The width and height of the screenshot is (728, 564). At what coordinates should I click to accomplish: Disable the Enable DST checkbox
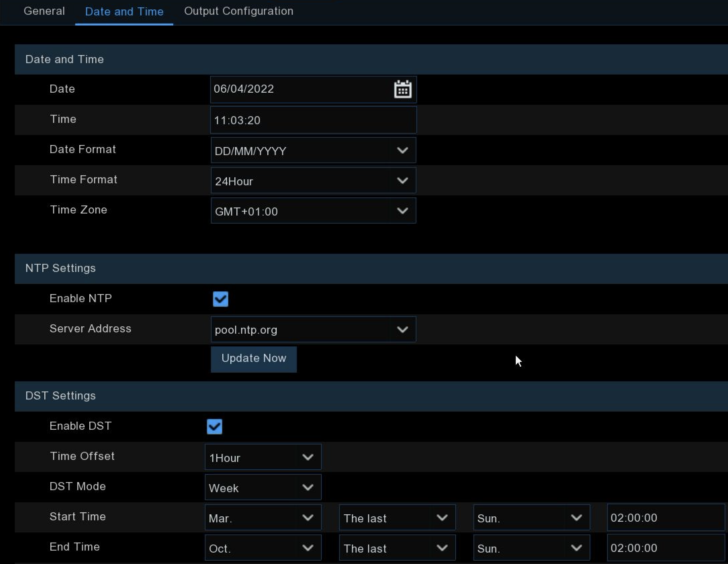(214, 426)
